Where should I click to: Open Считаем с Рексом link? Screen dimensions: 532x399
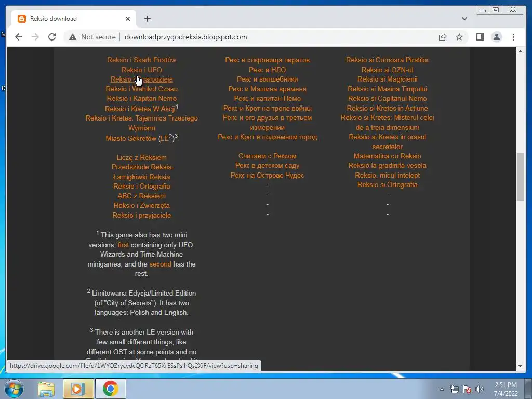268,156
